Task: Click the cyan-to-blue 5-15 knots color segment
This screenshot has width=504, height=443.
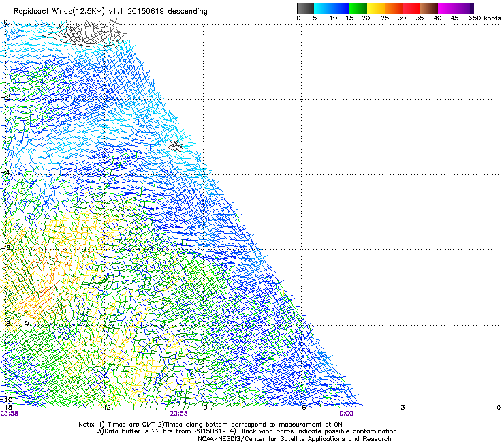Action: pos(332,8)
